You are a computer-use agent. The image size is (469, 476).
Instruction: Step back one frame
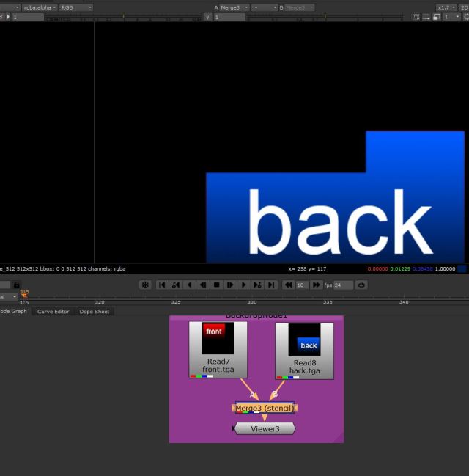pos(203,285)
